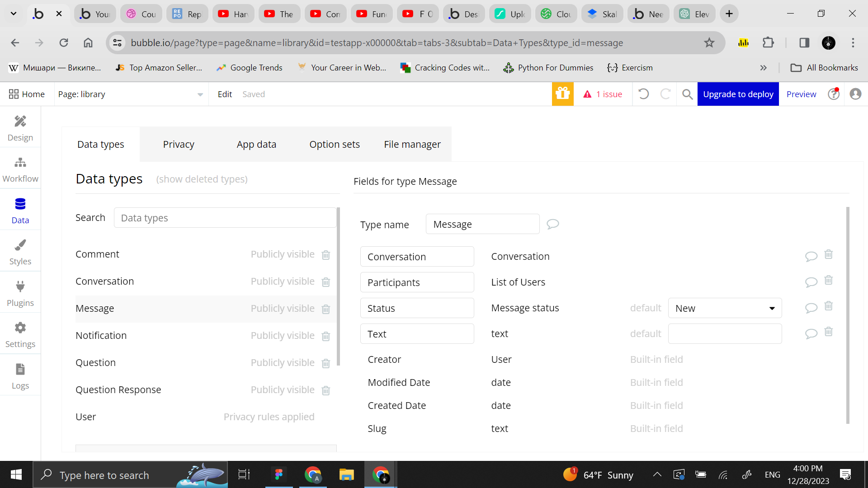Delete the Participants field
Viewport: 868px width, 488px height.
pyautogui.click(x=828, y=280)
